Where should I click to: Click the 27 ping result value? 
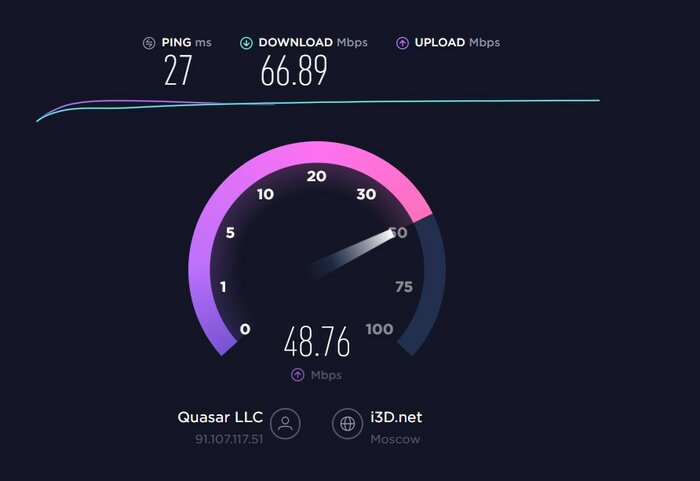(178, 71)
